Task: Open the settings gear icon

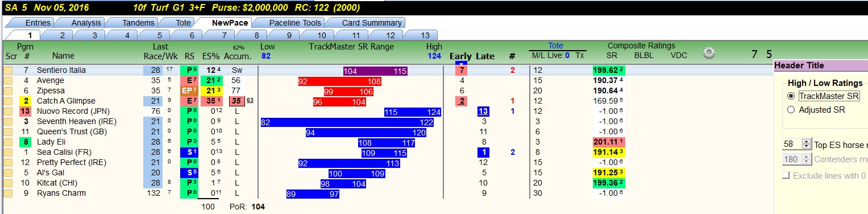Action: 708,53
